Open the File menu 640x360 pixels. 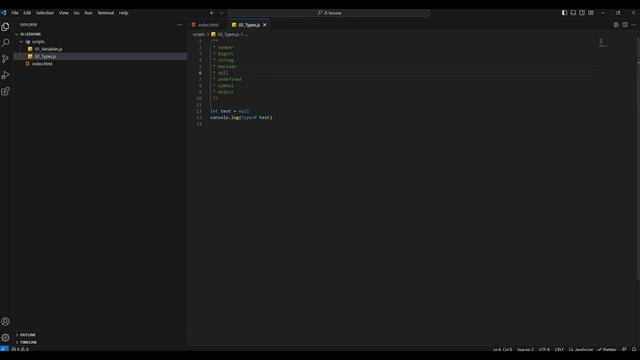tap(15, 13)
